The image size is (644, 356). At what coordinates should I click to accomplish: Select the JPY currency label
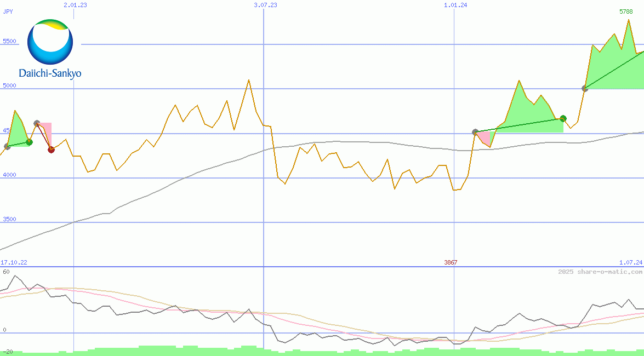click(8, 12)
